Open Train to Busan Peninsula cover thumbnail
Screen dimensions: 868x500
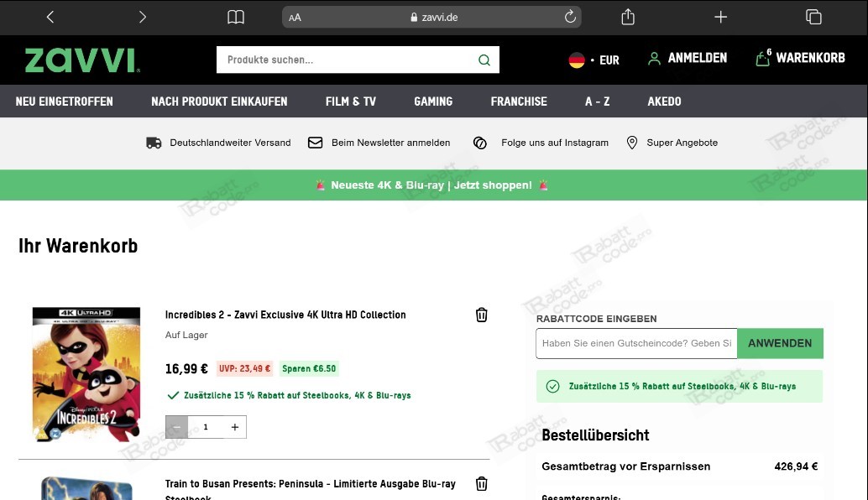(87, 488)
